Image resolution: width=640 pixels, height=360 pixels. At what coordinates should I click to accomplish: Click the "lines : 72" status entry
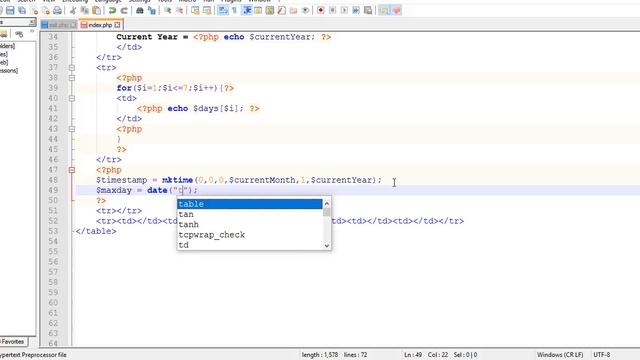coord(355,355)
